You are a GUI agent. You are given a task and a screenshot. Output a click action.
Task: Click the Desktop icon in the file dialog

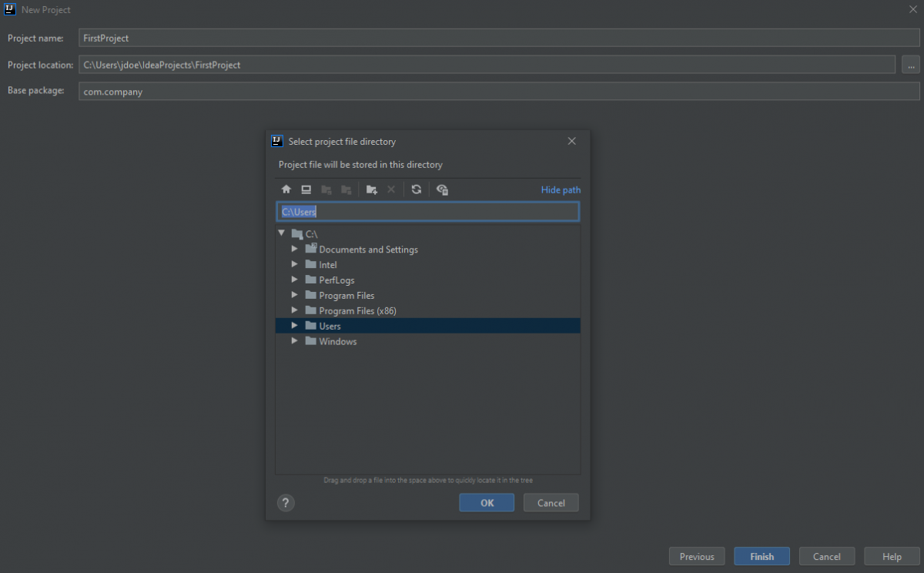[306, 189]
